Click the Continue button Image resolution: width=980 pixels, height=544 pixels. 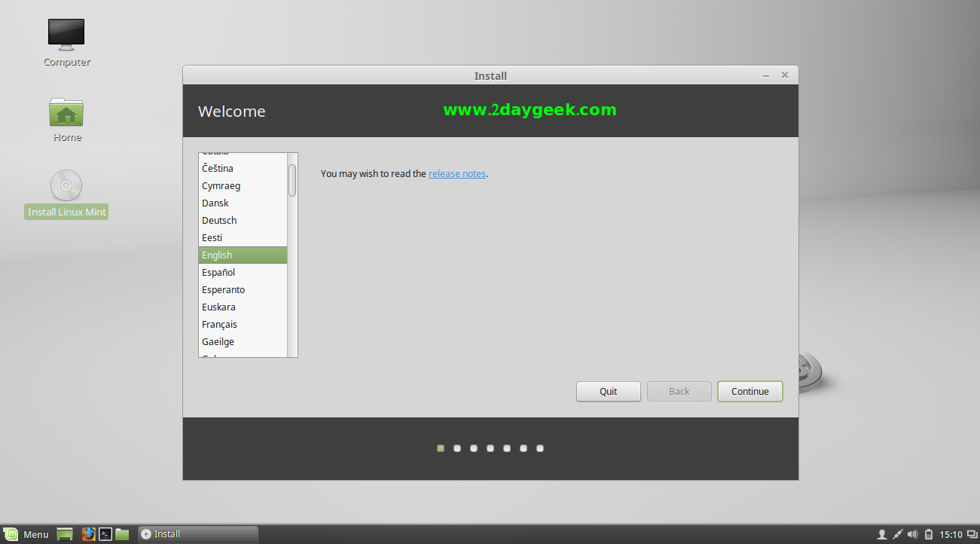(x=750, y=391)
